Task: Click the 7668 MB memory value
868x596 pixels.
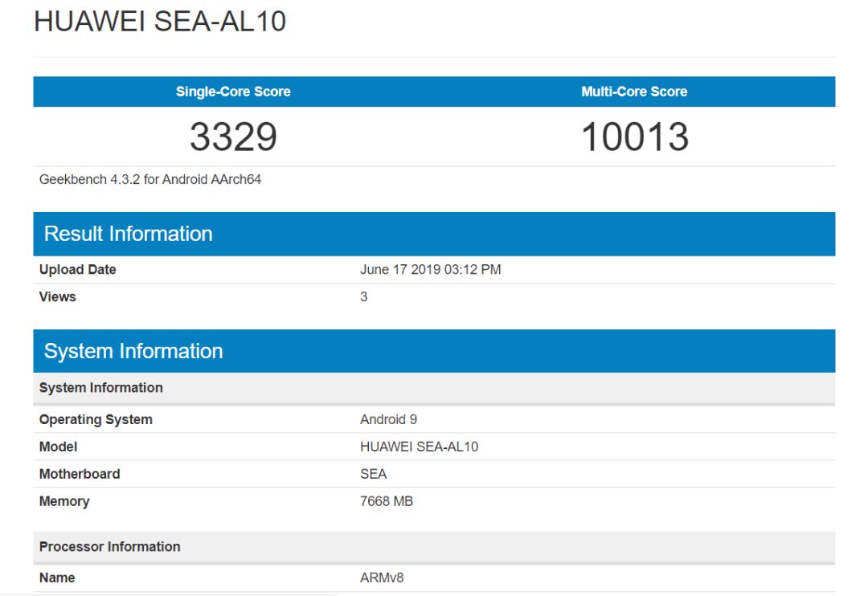Action: (x=387, y=501)
